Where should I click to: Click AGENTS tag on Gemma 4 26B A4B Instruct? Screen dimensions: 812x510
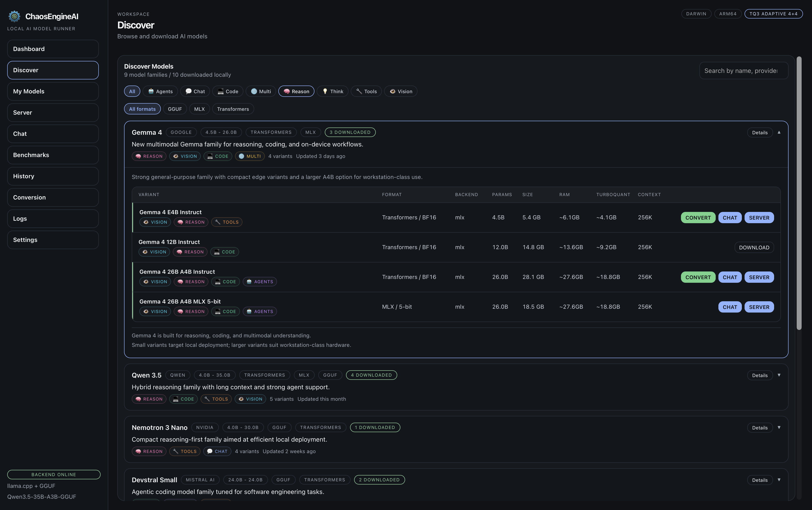(x=260, y=282)
